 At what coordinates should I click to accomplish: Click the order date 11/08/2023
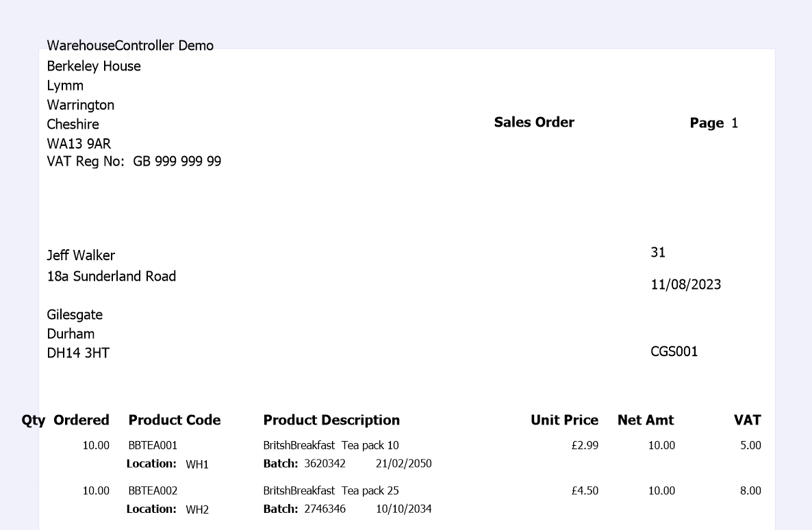pos(685,285)
